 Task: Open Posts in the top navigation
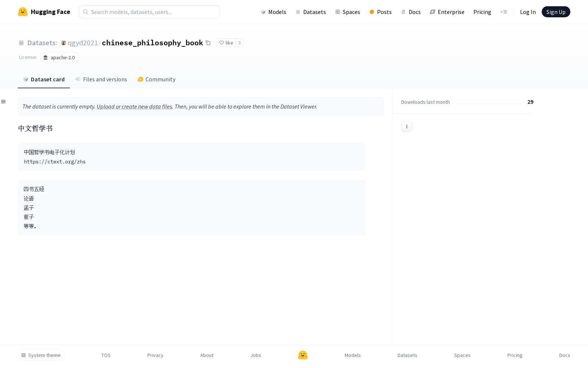coord(380,12)
